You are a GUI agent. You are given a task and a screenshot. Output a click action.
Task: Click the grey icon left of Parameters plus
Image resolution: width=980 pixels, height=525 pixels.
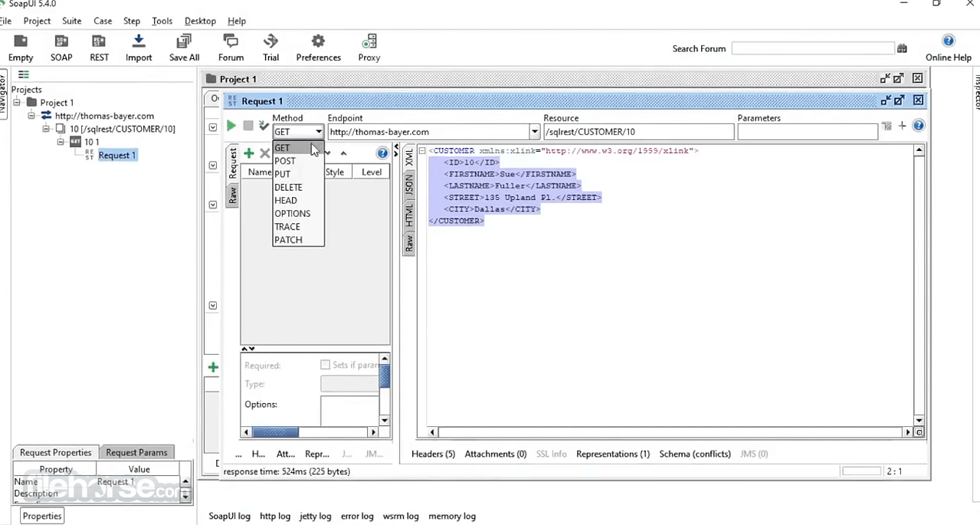887,126
